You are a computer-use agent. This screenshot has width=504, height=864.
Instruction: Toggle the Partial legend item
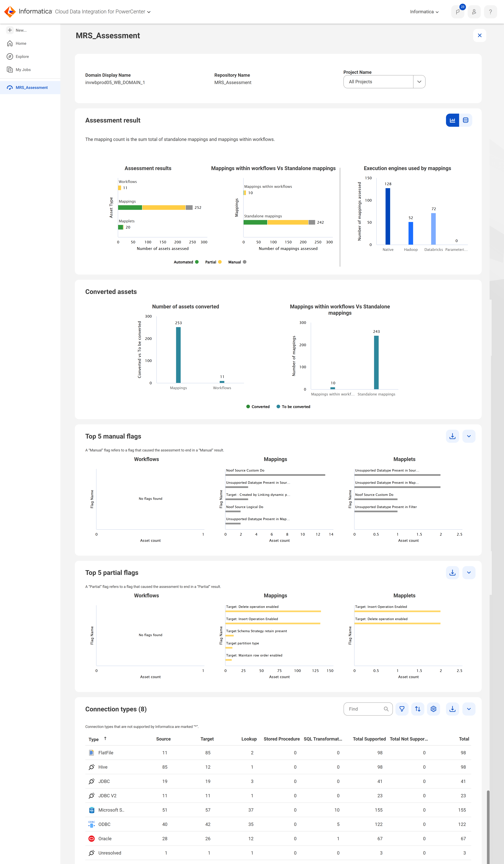coord(213,262)
